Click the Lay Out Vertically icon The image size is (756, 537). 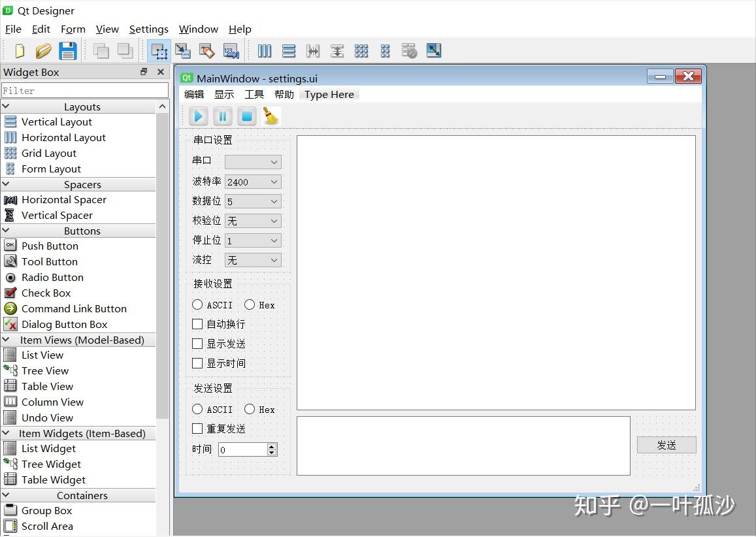[x=289, y=50]
